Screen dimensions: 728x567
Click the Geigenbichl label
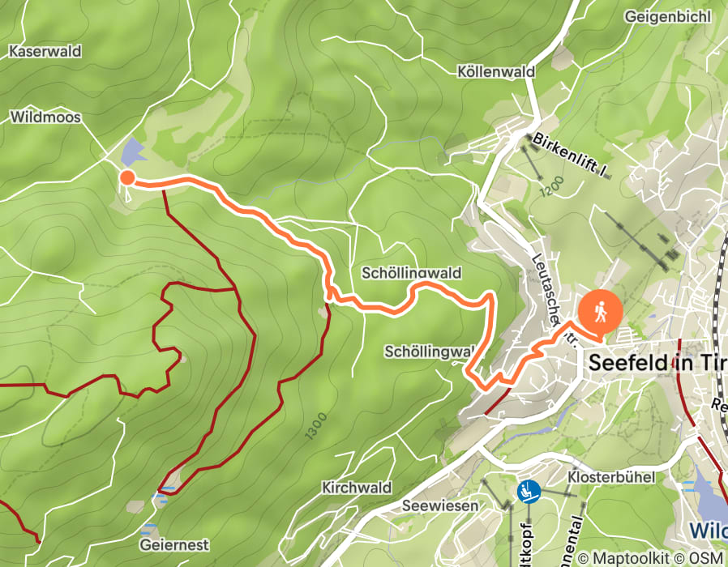point(668,17)
